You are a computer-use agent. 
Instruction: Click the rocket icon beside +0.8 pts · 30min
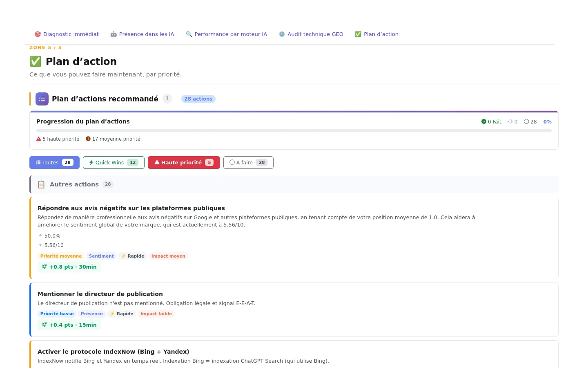click(45, 267)
